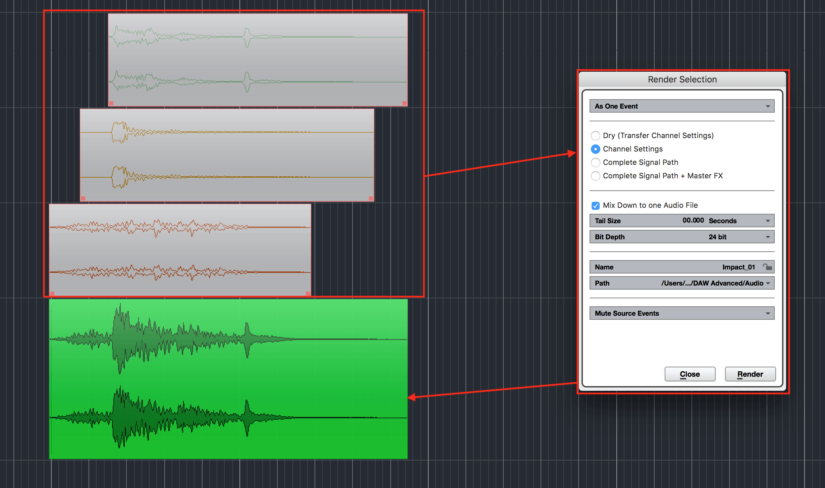Click the Tail Size 00.000 value

693,221
